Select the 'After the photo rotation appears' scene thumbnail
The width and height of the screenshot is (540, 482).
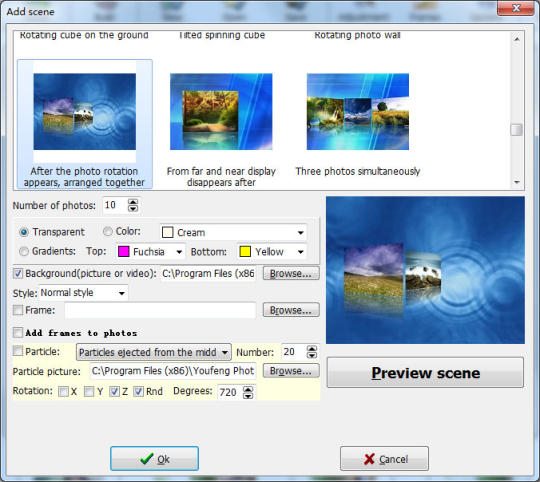click(85, 112)
